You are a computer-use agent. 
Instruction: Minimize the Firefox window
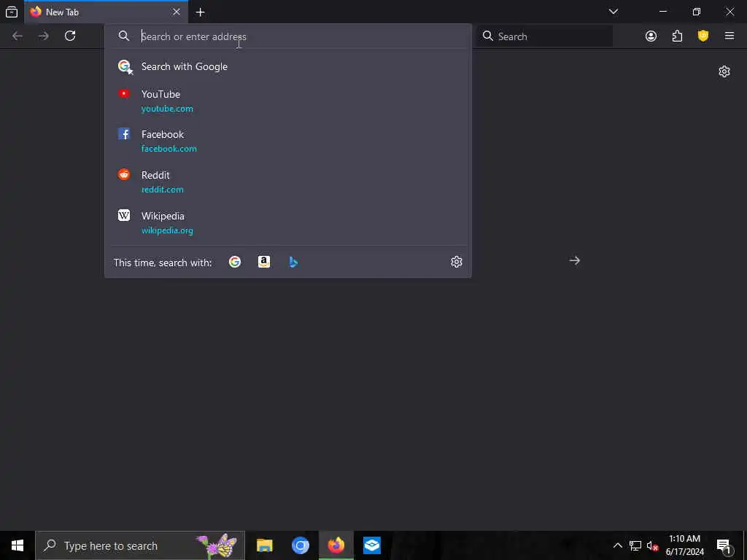coord(662,12)
